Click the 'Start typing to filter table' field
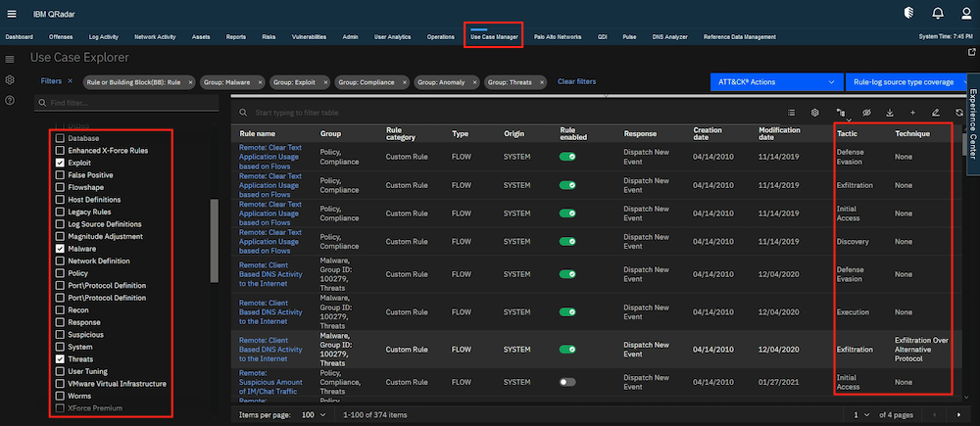Viewport: 980px width, 426px height. click(298, 113)
